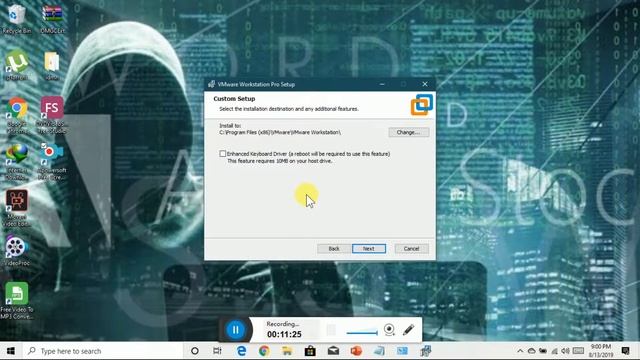
Task: Select the FS Free Studio desktop icon
Action: [x=52, y=115]
